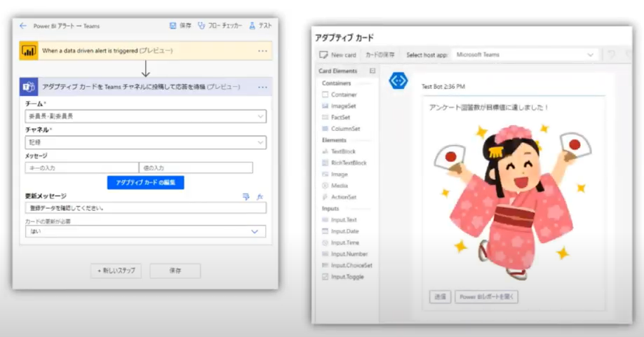This screenshot has width=644, height=337.
Task: Click the 値の入力 field
Action: click(x=196, y=167)
